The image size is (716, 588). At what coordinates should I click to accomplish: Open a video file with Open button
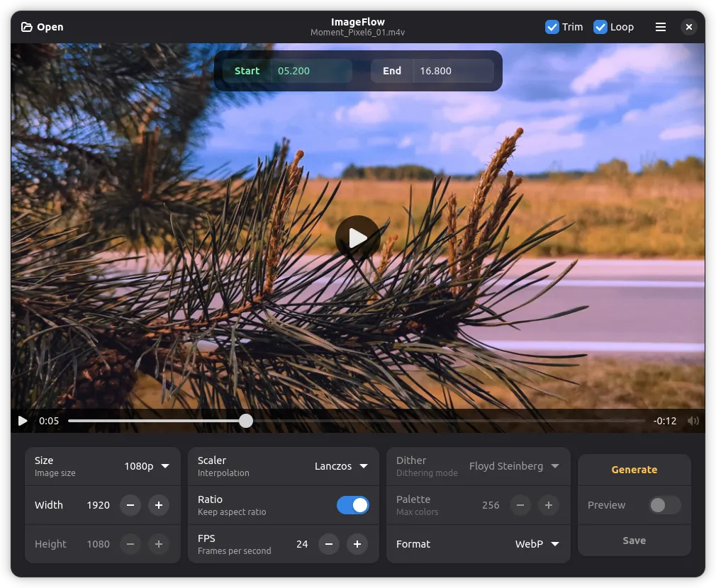[x=43, y=27]
